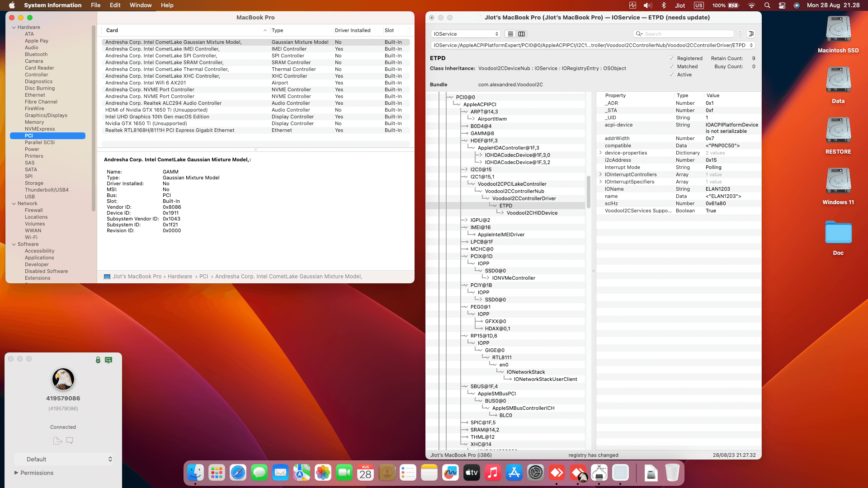The width and height of the screenshot is (868, 488).
Task: Collapse the PCI0@0 tree node
Action: pos(450,97)
